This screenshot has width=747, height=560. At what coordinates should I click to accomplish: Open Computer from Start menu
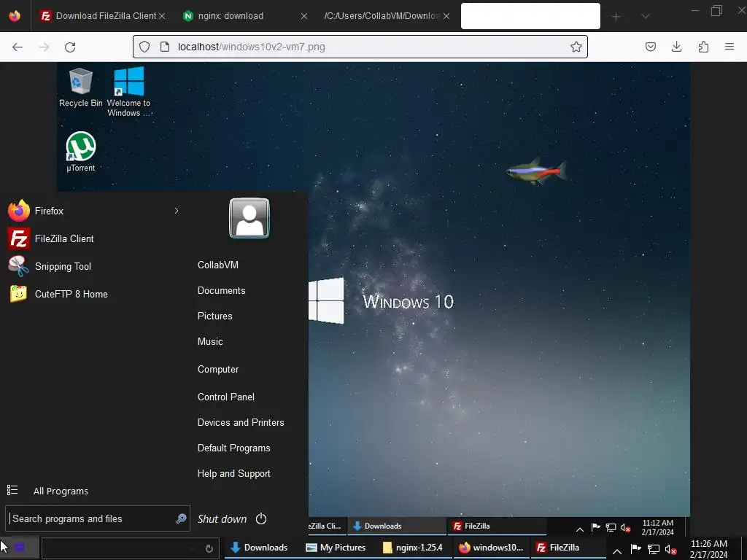pos(218,369)
